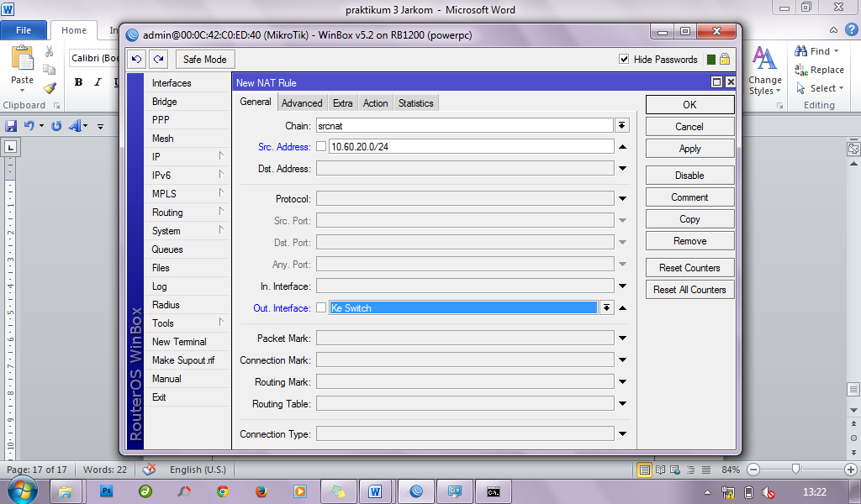Click the Web Layout view icon in Word status bar

pyautogui.click(x=675, y=470)
